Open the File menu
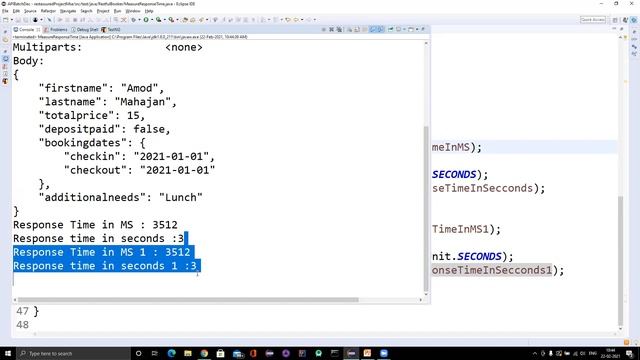The width and height of the screenshot is (640, 360). point(5,11)
